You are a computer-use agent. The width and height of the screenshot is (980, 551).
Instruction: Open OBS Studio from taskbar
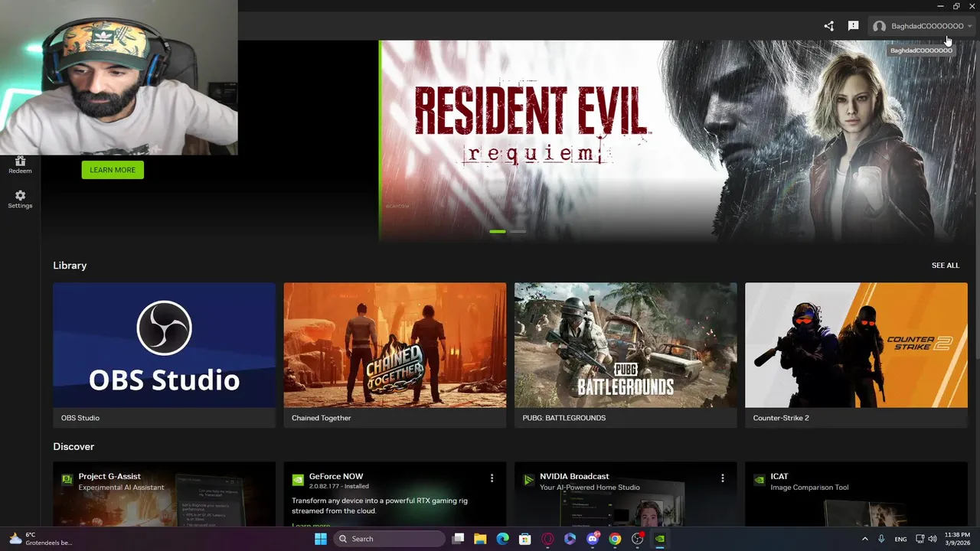[637, 539]
